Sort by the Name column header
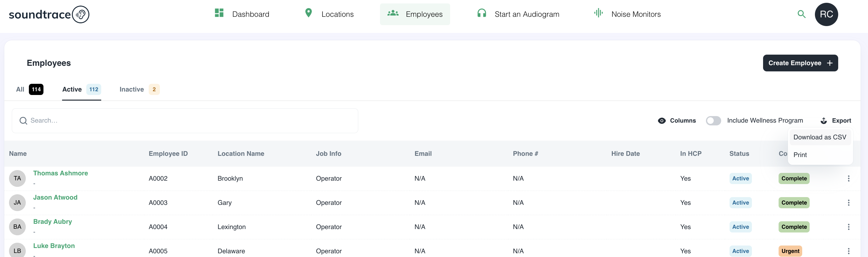 (x=18, y=154)
